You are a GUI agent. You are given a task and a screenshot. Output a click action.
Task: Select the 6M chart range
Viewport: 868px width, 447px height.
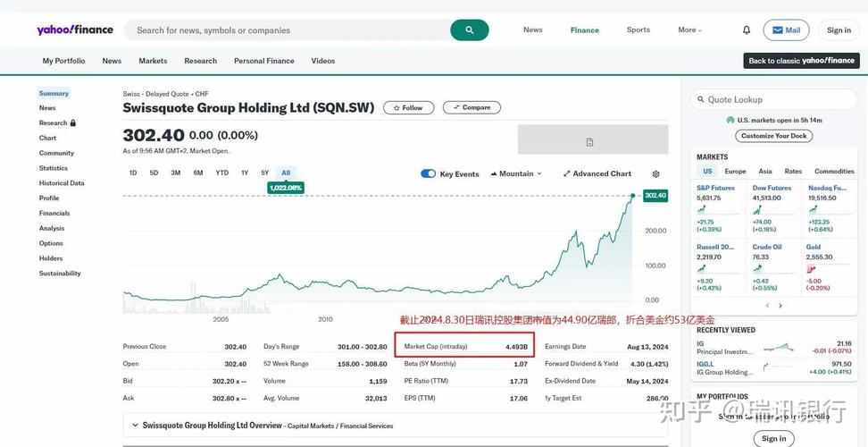coord(198,173)
